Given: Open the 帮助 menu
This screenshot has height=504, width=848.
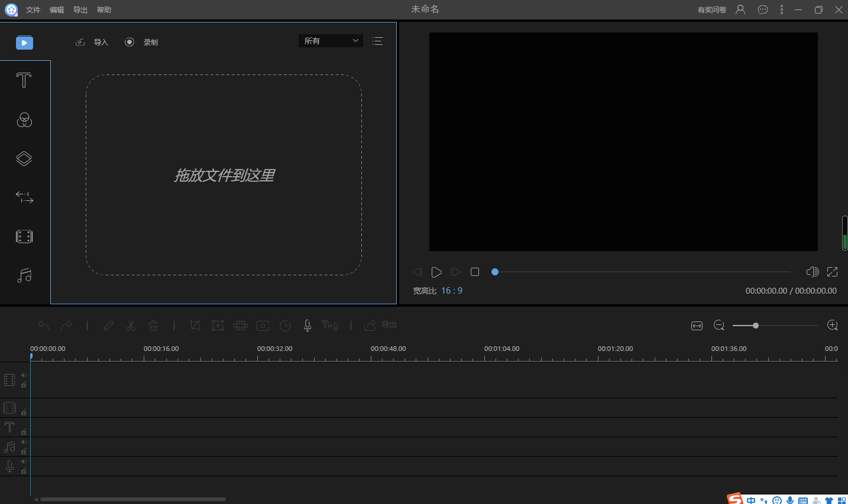Looking at the screenshot, I should [104, 10].
